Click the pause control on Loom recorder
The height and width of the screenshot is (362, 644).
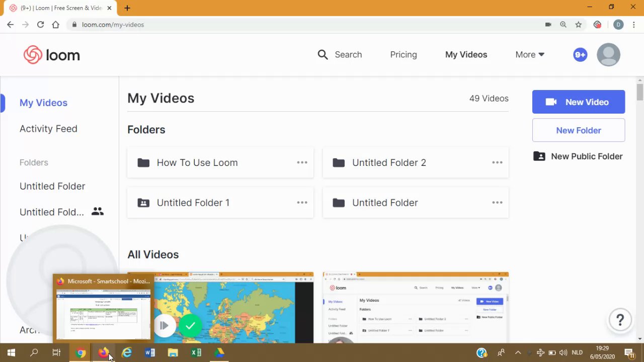[x=164, y=326]
